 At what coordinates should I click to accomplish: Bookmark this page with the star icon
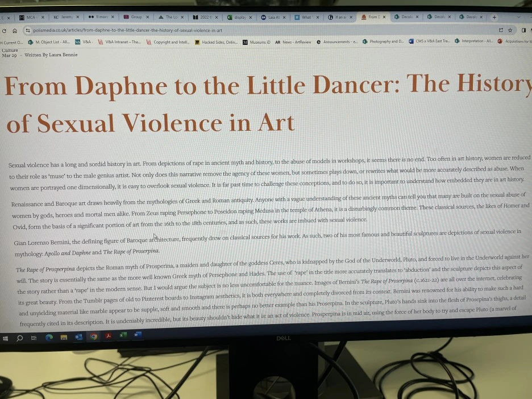[x=510, y=30]
